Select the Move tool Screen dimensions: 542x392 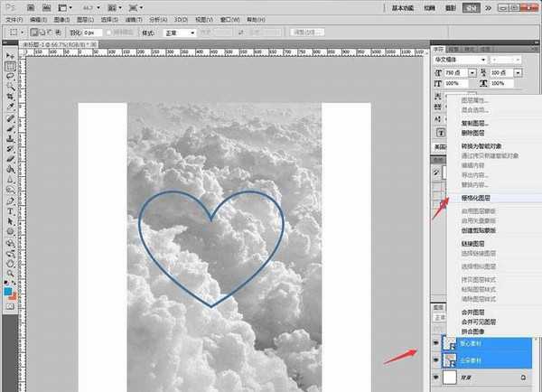pyautogui.click(x=10, y=54)
